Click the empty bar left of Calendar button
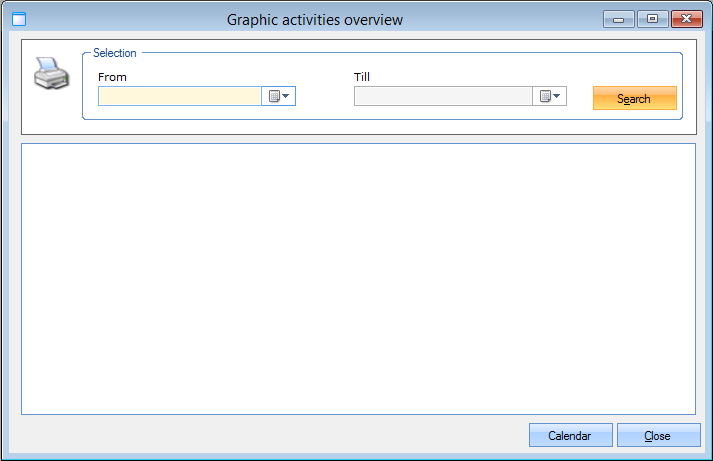 click(x=270, y=436)
